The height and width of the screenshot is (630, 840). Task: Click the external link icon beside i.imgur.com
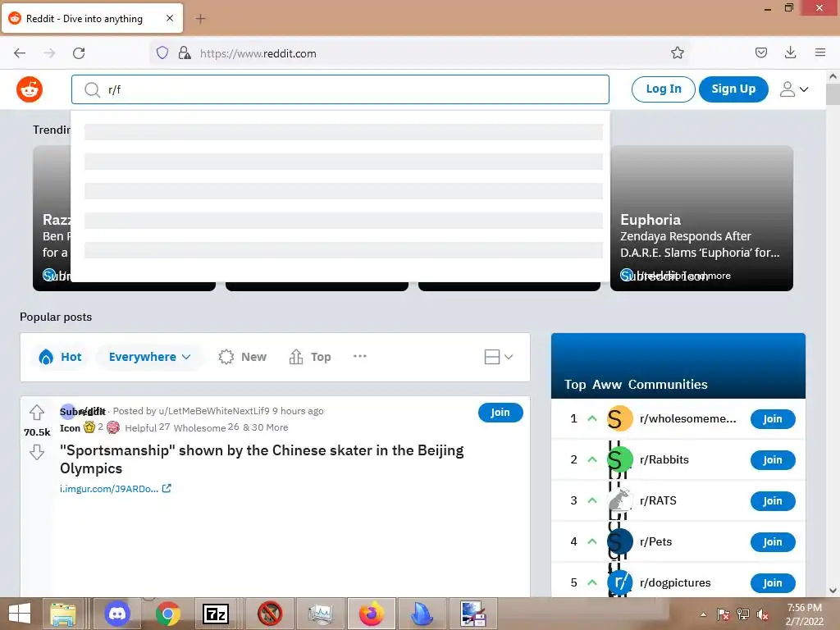167,488
